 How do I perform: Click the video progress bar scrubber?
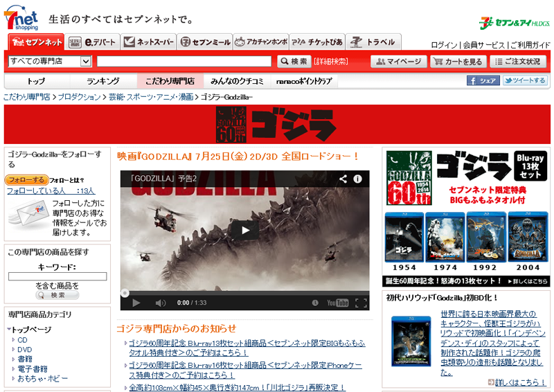(x=125, y=293)
